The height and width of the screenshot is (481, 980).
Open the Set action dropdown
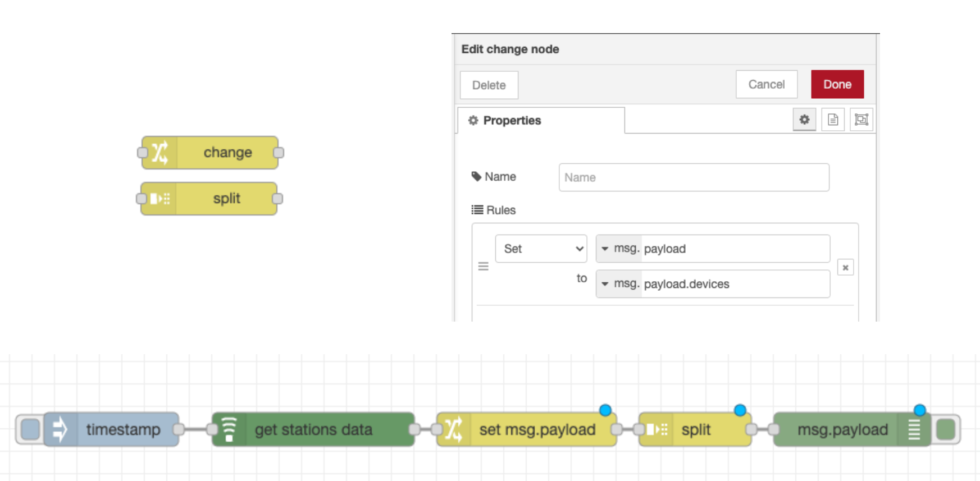tap(541, 249)
